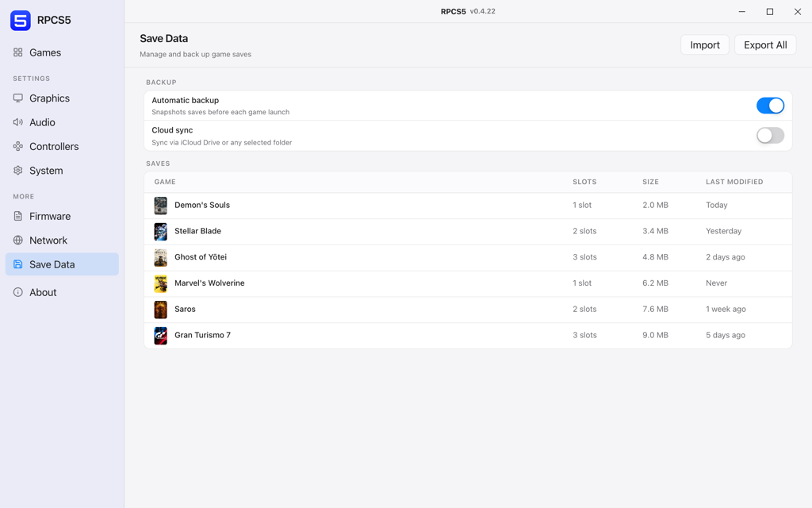Click the RPCS5 logo icon

point(20,20)
